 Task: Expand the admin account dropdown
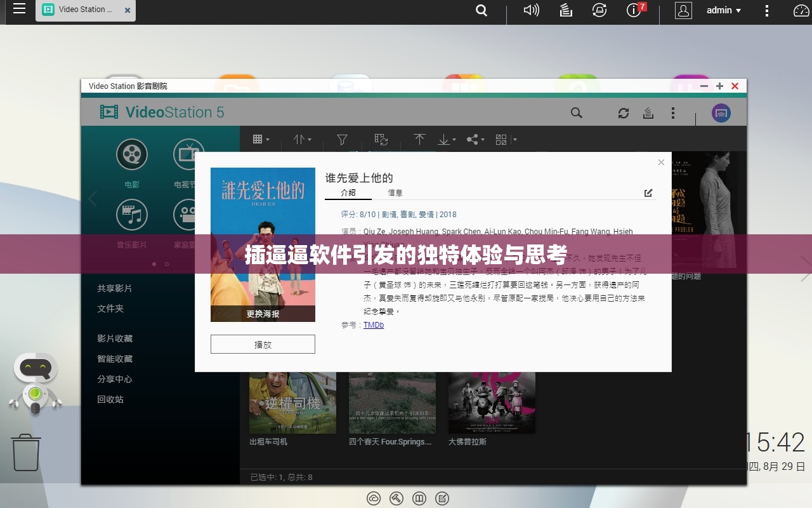tap(724, 10)
